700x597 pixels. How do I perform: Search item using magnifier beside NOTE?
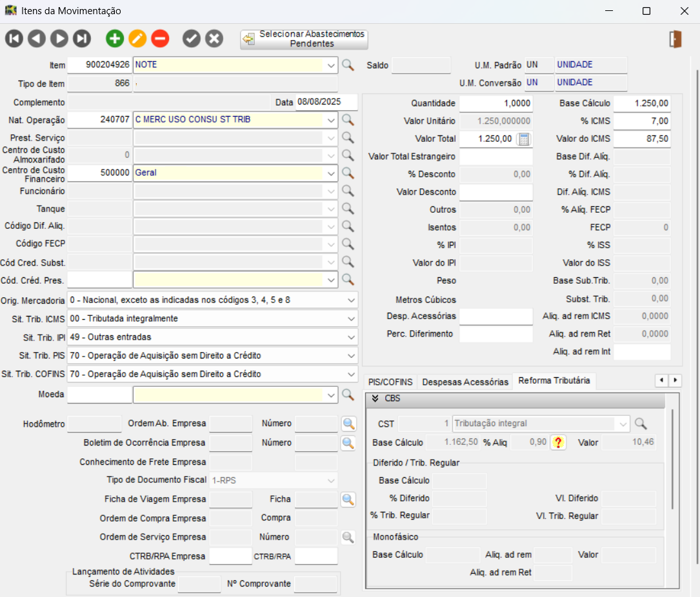click(348, 65)
